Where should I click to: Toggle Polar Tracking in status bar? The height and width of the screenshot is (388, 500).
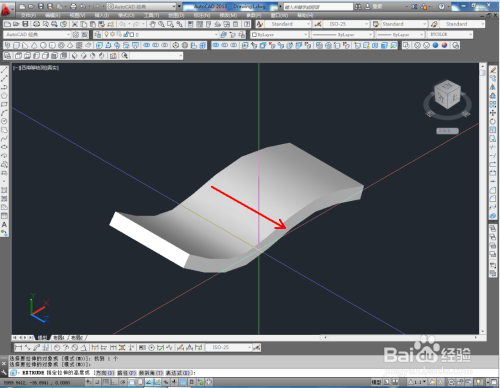click(x=123, y=382)
